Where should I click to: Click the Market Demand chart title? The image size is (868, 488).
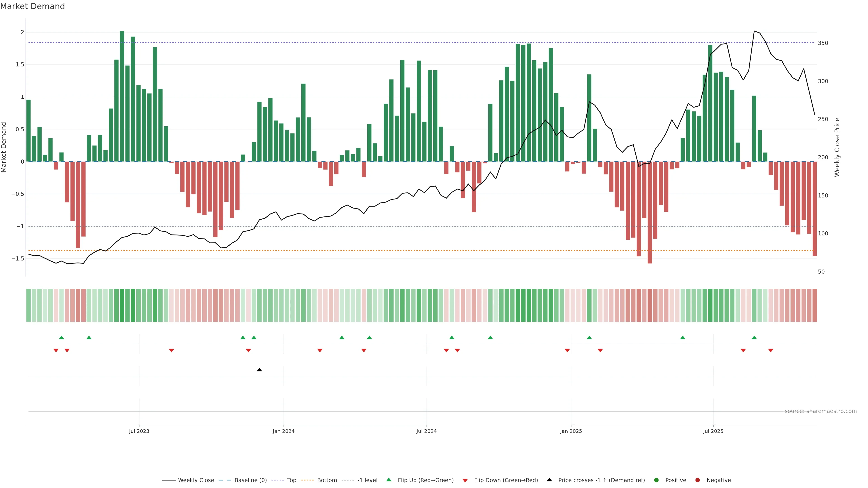(32, 6)
